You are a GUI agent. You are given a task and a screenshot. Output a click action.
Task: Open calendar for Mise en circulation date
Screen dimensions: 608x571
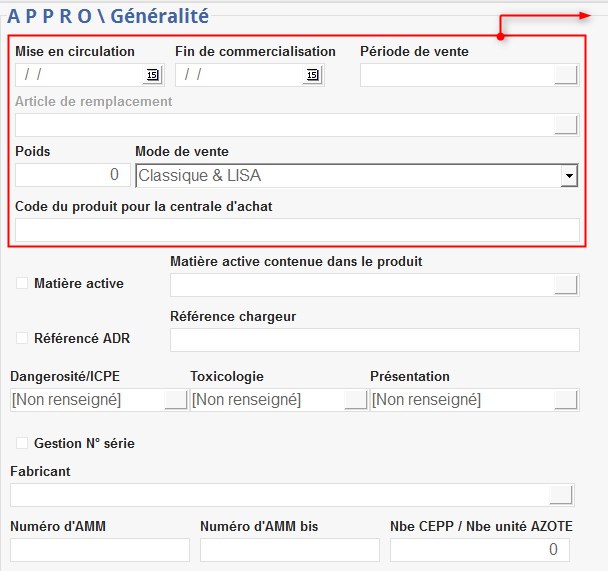coord(152,75)
